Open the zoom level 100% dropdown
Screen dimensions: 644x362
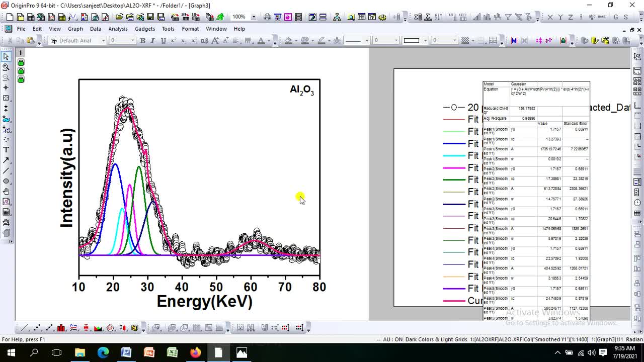(254, 17)
